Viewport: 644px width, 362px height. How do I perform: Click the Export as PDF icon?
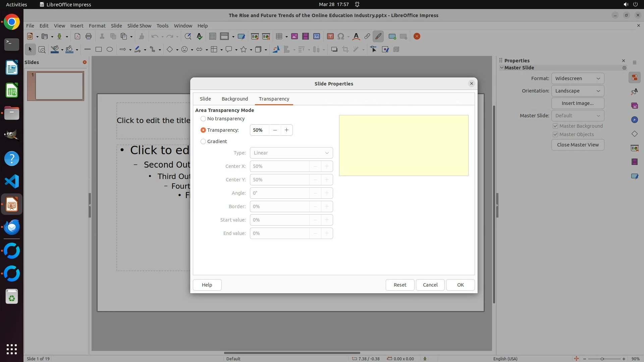pos(77,37)
